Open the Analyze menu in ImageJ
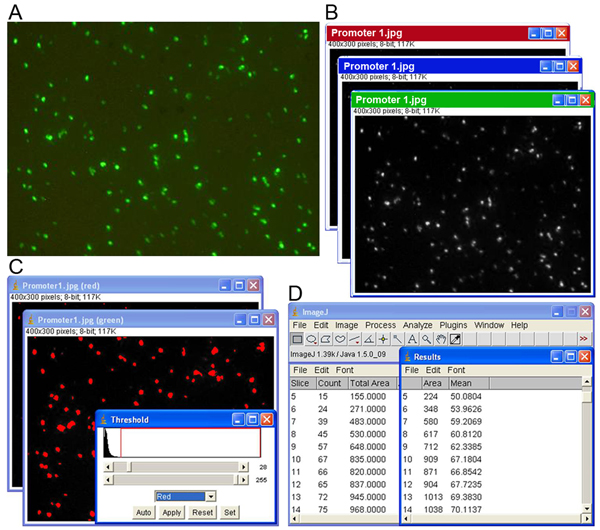Screen dimensions: 600x530 click(x=419, y=325)
